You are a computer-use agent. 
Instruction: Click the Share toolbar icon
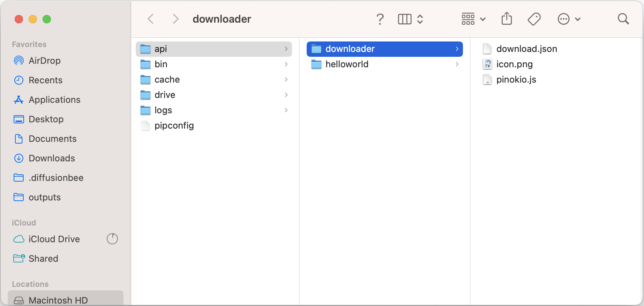(507, 19)
